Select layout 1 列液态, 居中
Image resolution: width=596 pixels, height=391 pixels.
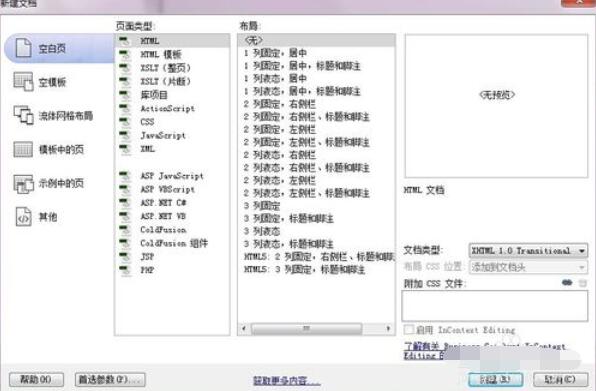(x=316, y=78)
